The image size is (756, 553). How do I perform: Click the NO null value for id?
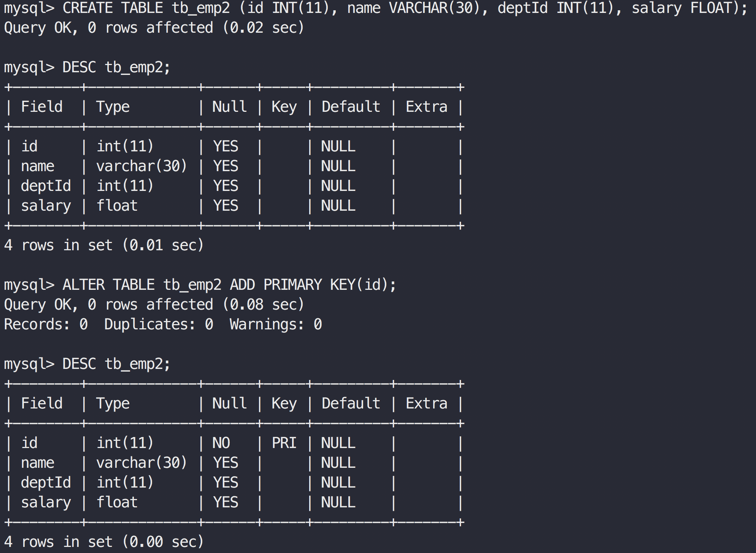click(221, 443)
